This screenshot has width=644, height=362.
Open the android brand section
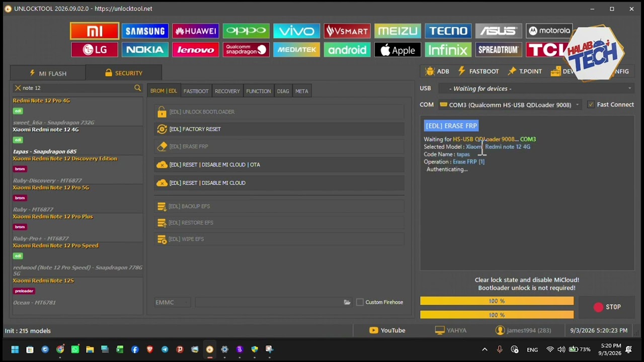347,50
